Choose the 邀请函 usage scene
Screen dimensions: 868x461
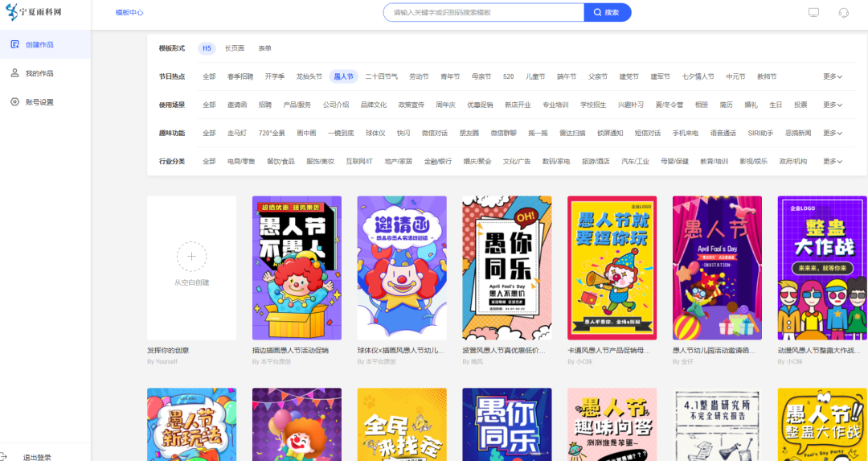pos(237,105)
